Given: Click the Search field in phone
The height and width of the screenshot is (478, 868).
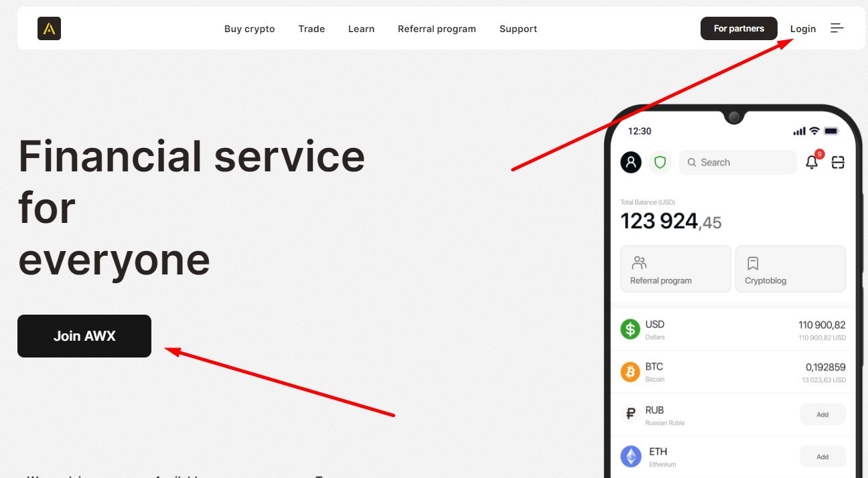Looking at the screenshot, I should 737,162.
